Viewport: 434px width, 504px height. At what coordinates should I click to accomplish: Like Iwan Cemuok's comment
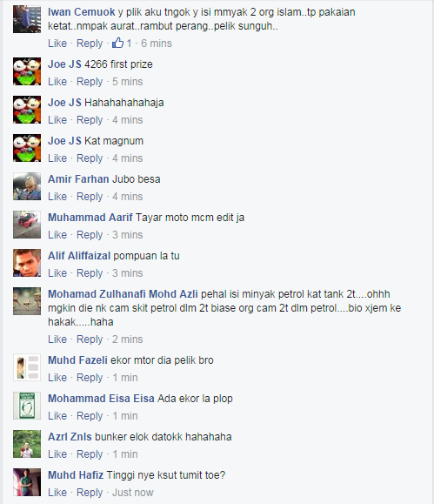point(57,43)
